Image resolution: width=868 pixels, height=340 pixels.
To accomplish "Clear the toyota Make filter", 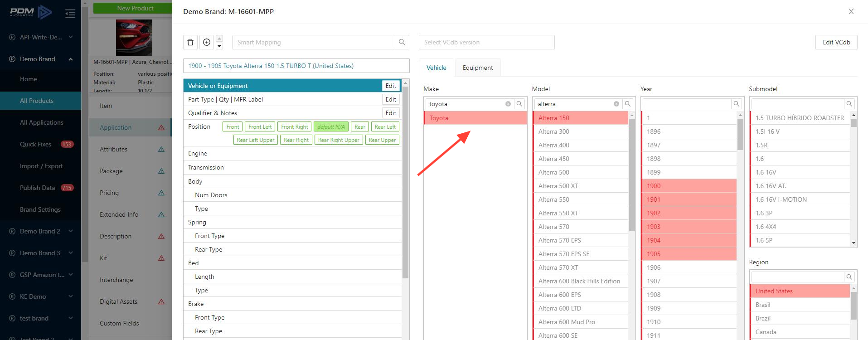I will [508, 104].
